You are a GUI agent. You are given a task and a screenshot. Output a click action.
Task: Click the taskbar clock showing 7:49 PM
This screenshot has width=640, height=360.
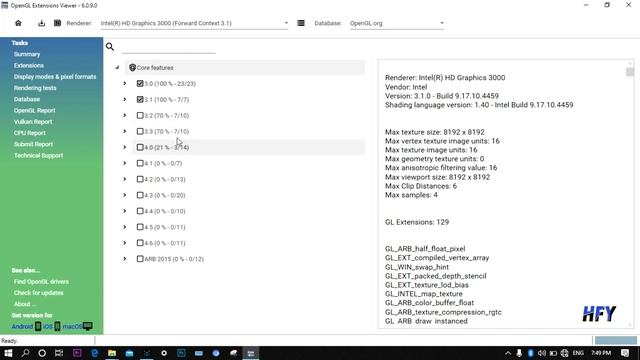601,353
